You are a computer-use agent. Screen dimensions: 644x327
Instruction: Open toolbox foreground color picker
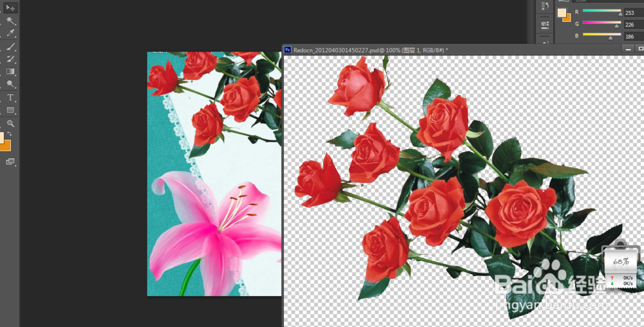click(2, 137)
